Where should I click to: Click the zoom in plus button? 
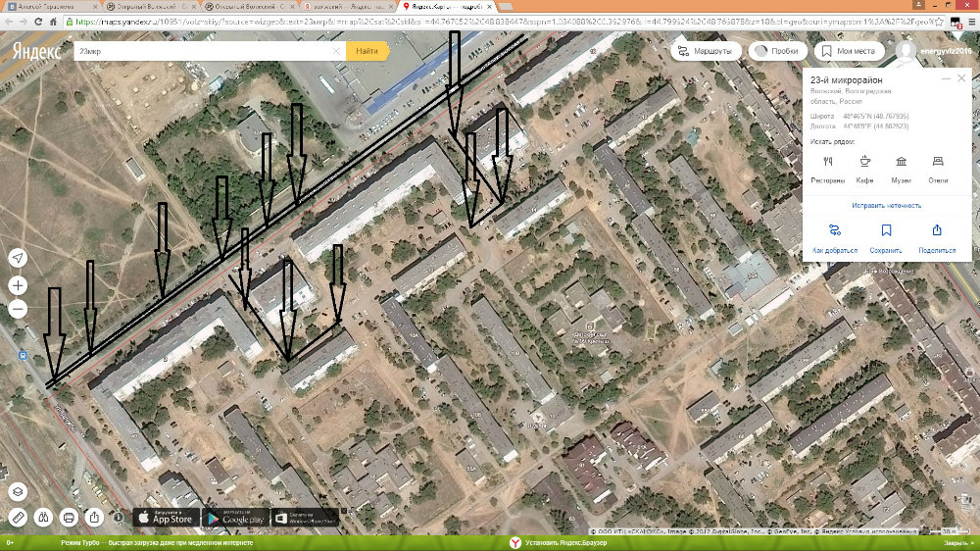point(18,285)
